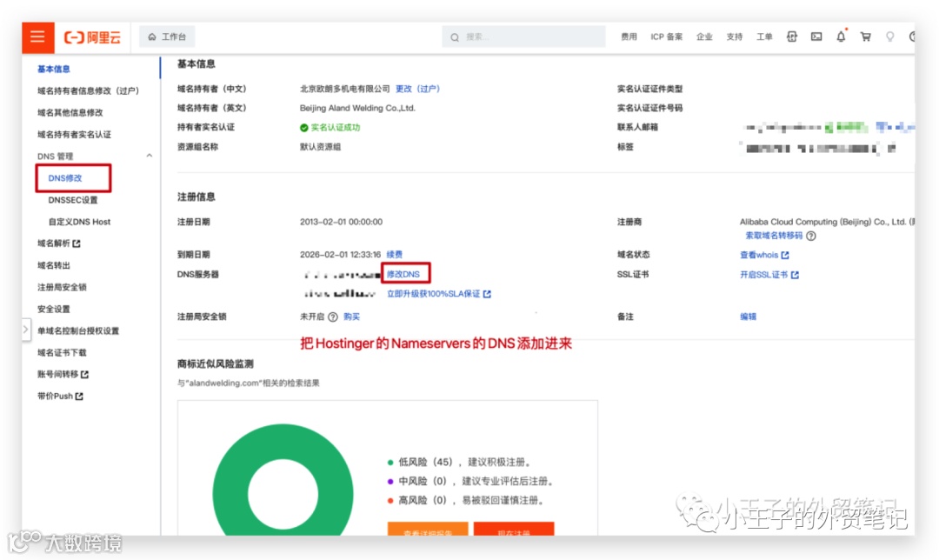This screenshot has height=560, width=939.
Task: Click the Cloud Shell terminal icon
Action: (816, 37)
